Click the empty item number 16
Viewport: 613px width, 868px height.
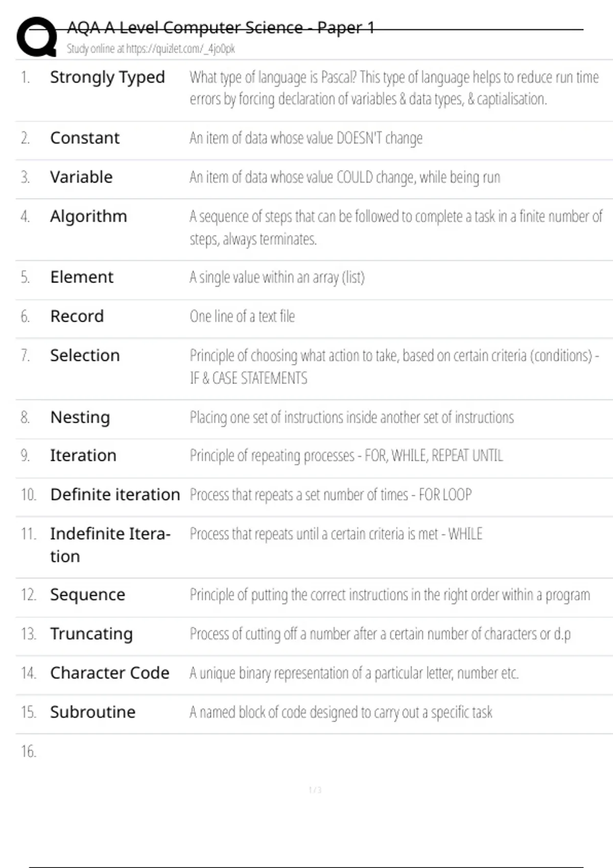tap(29, 752)
